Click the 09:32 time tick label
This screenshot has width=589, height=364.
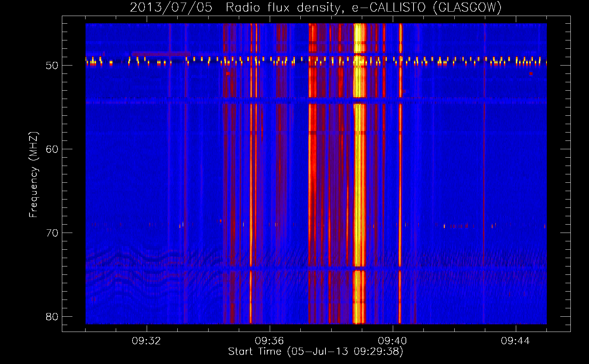click(x=146, y=341)
